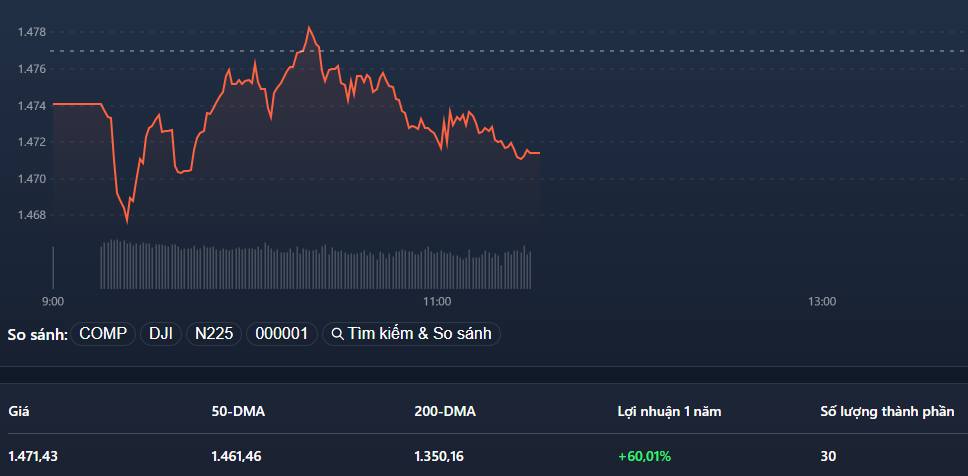
Task: Click the Lợi nhuận 1 năm header
Action: (669, 411)
